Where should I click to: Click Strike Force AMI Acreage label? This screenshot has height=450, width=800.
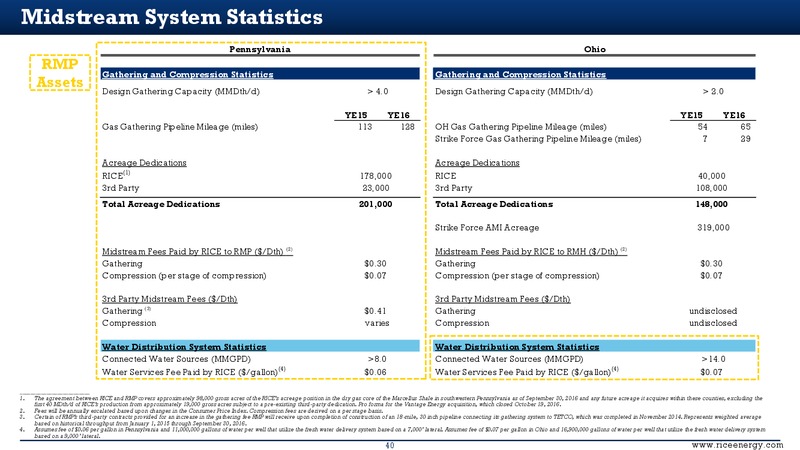pos(487,228)
